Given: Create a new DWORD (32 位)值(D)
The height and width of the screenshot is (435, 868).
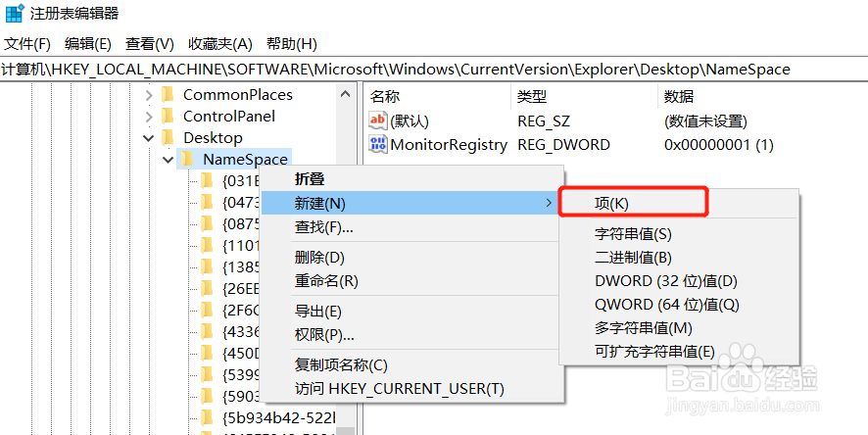Looking at the screenshot, I should point(679,281).
